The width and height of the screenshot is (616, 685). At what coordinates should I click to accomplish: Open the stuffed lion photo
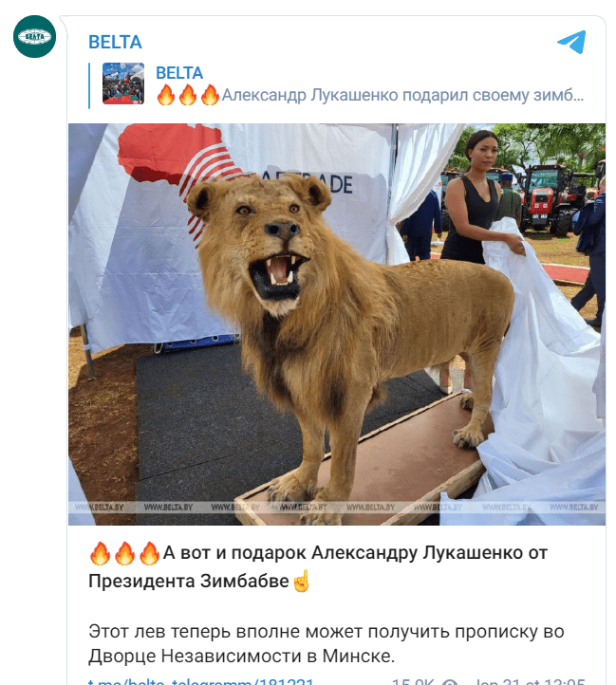[x=337, y=324]
